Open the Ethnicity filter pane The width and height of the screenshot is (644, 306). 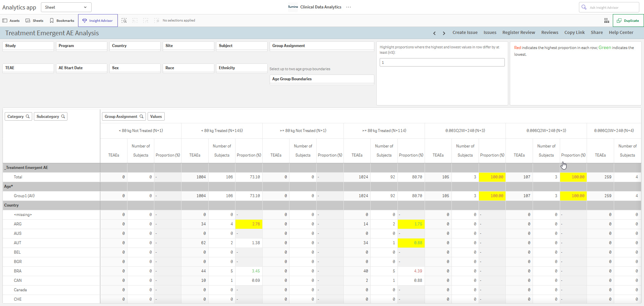tap(242, 68)
